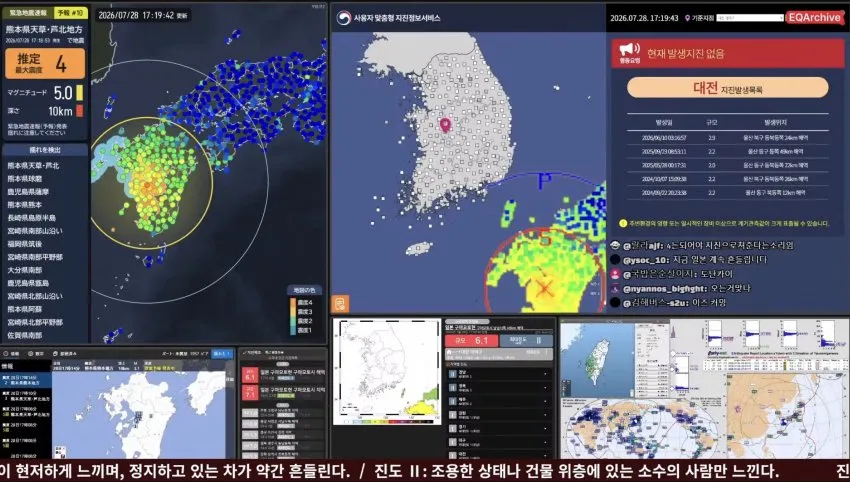Click the red 6.1 magnitude badge in the quake list
The image size is (850, 482).
[x=250, y=375]
